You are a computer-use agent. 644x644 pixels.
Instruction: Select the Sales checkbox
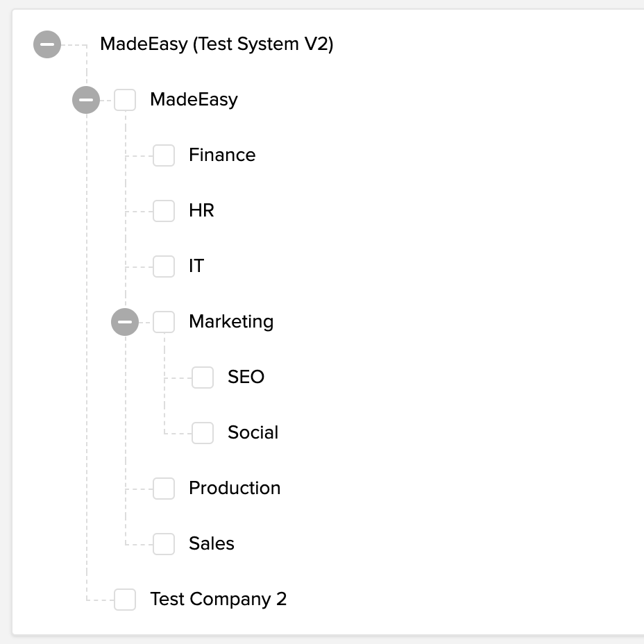[164, 544]
